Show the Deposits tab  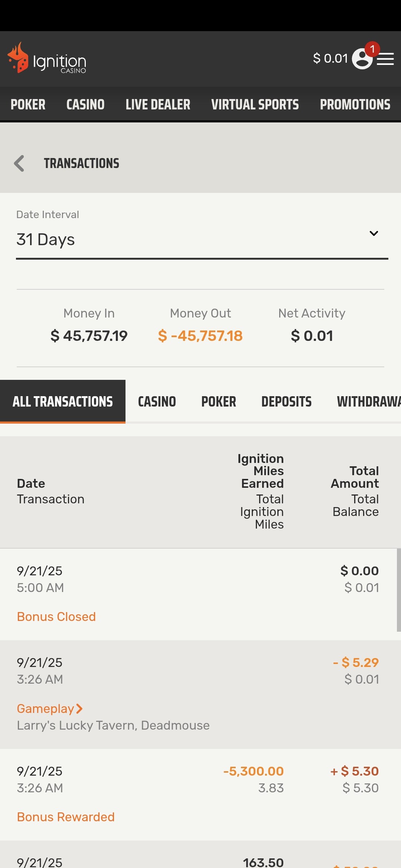[x=287, y=402]
